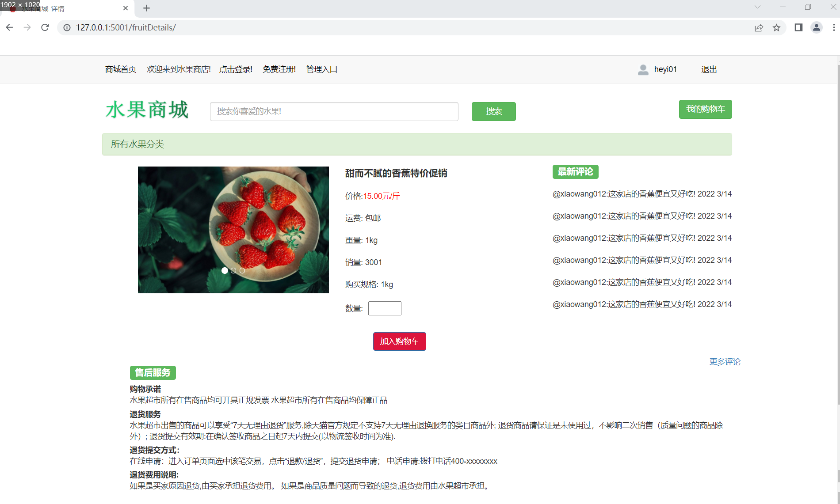Open 我的购物车 shopping cart
Image resolution: width=840 pixels, height=504 pixels.
[706, 109]
